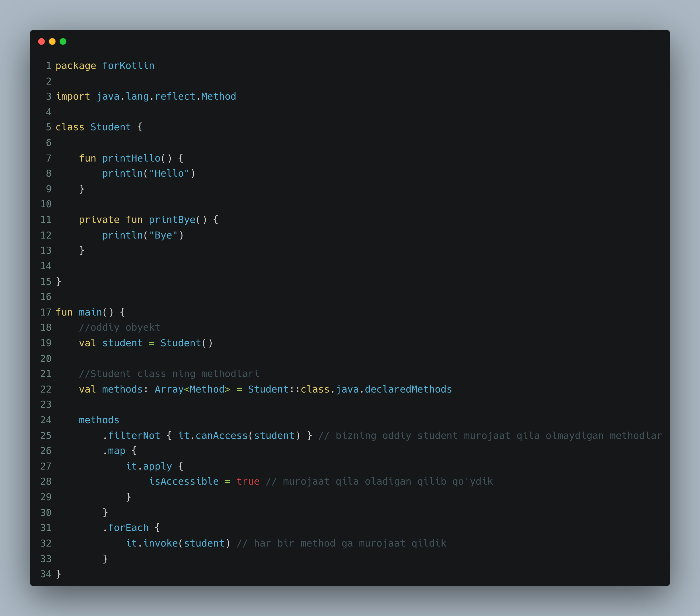Viewport: 700px width, 616px height.
Task: Click 'println("Bye")' on line 12
Action: click(143, 235)
